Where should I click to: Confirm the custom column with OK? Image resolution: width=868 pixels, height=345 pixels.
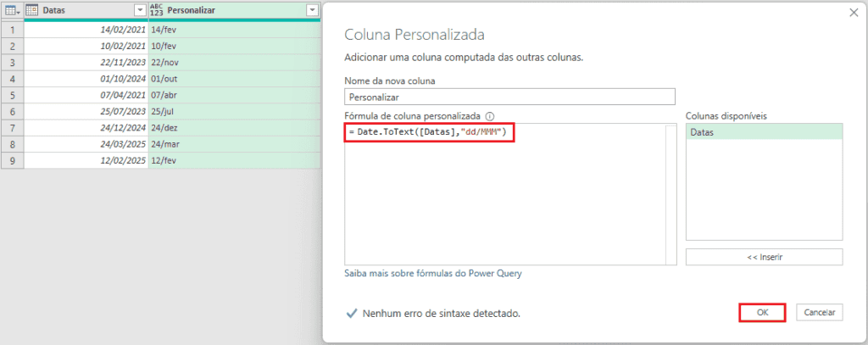tap(762, 312)
